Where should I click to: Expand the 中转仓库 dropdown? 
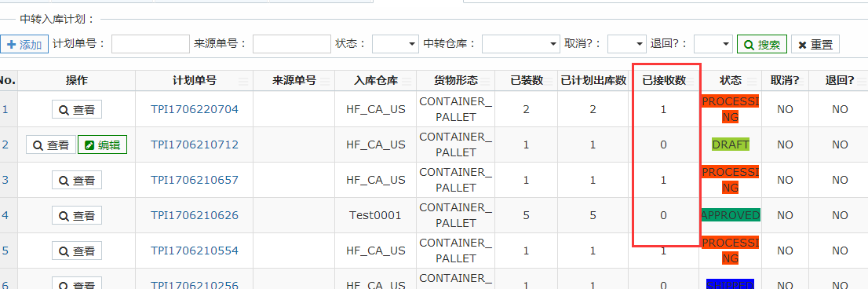520,44
